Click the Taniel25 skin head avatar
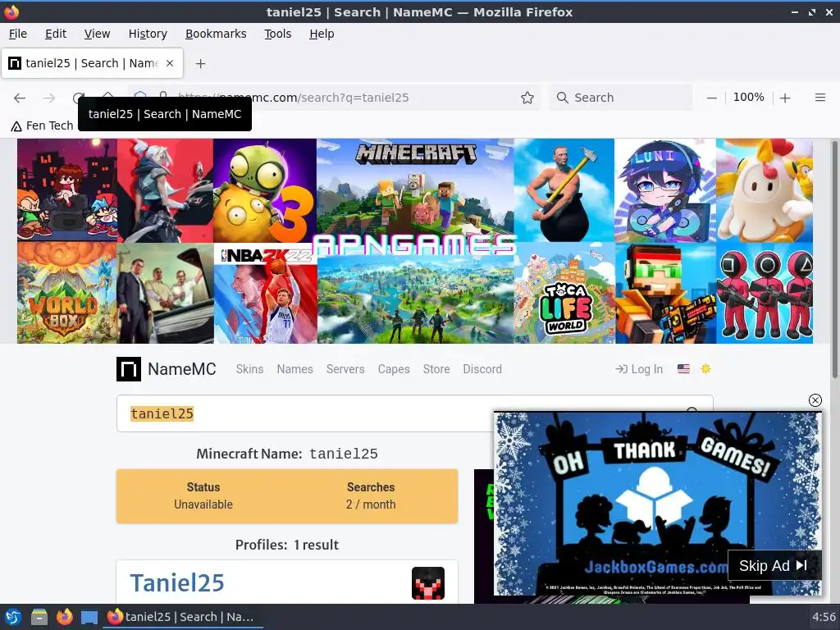This screenshot has height=630, width=840. coord(427,583)
